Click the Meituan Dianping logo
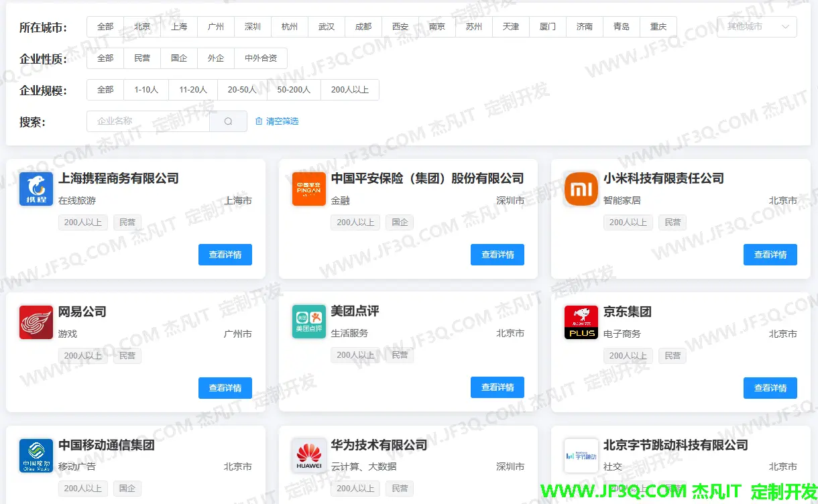 click(x=309, y=322)
